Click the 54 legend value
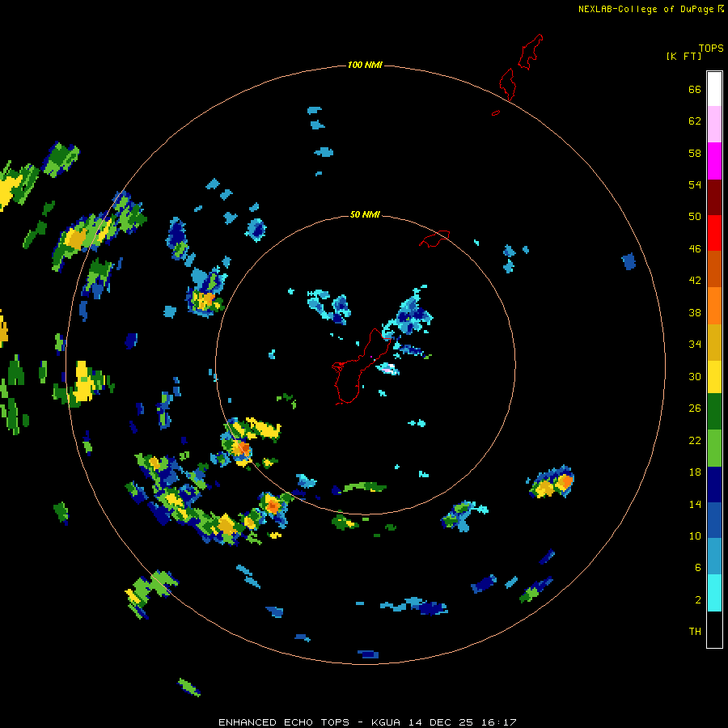728x728 pixels. click(x=695, y=184)
